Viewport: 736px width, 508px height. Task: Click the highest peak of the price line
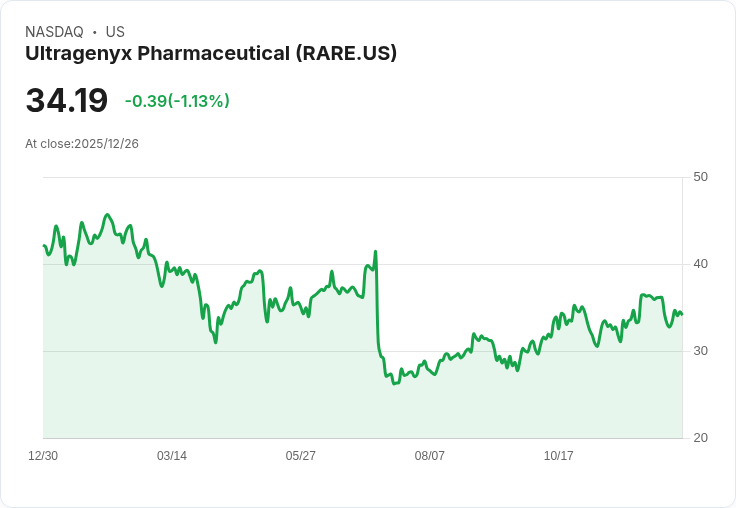108,215
